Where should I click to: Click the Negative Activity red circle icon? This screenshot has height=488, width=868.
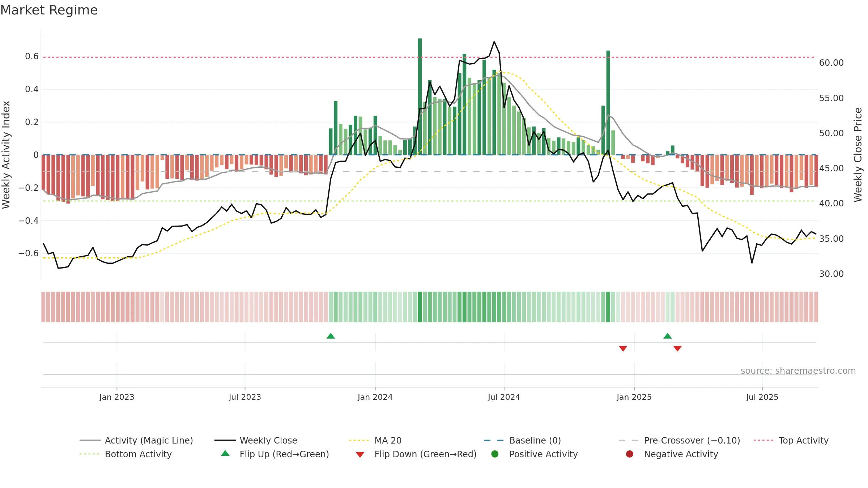(x=630, y=454)
